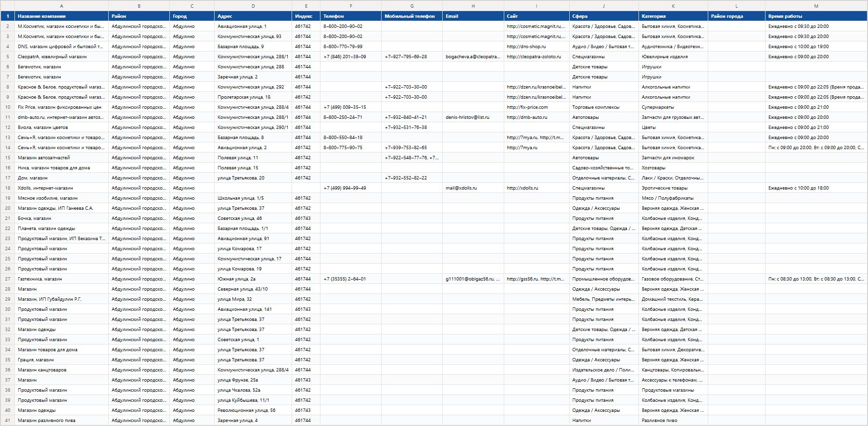Select row 1 by its row number
The image size is (868, 434).
point(7,16)
